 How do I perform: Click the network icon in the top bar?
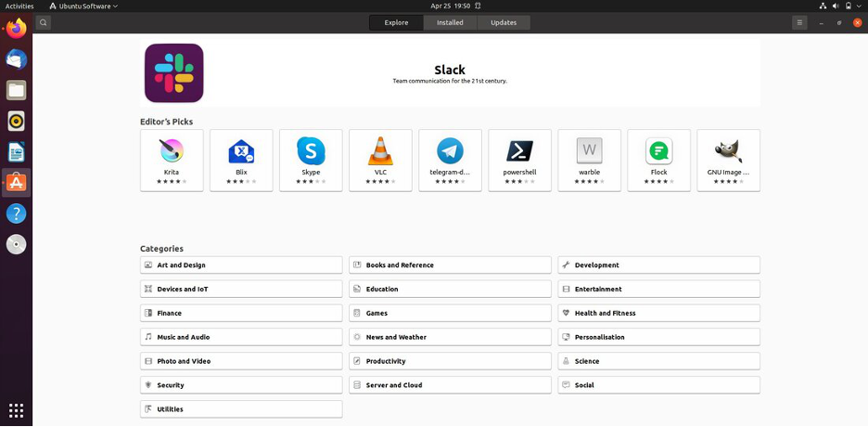[x=823, y=6]
